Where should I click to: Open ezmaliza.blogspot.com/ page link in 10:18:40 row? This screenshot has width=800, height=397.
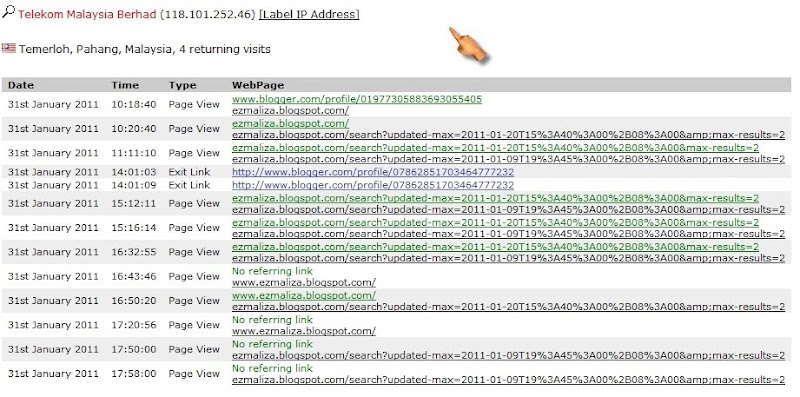290,110
